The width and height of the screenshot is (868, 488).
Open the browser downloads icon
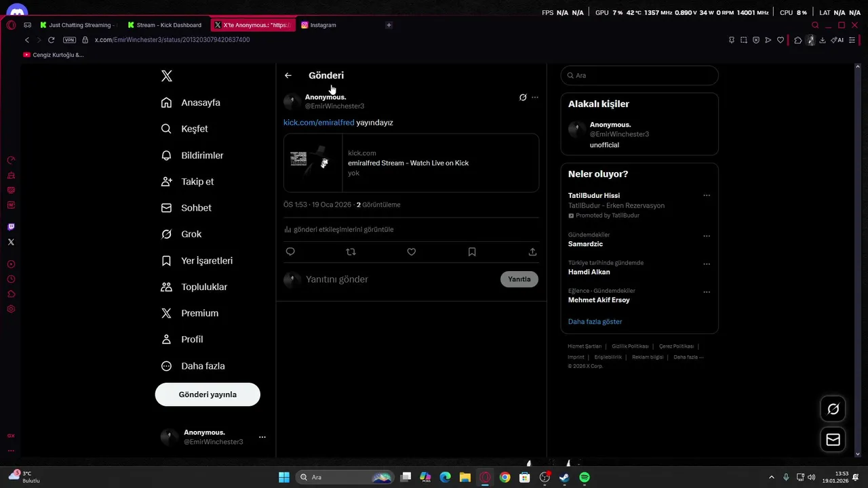pyautogui.click(x=823, y=40)
